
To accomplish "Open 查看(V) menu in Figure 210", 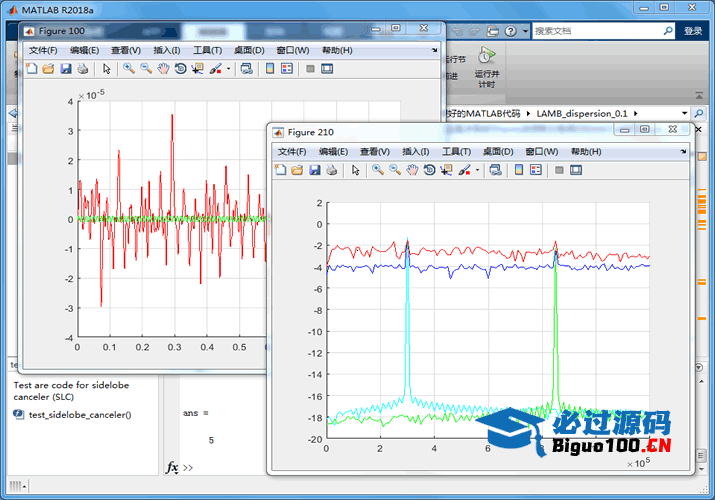I will (375, 151).
